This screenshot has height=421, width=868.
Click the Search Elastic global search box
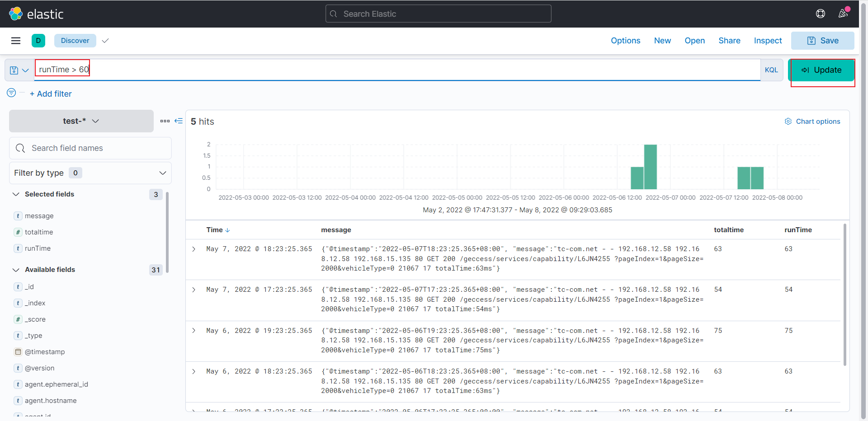(x=438, y=14)
